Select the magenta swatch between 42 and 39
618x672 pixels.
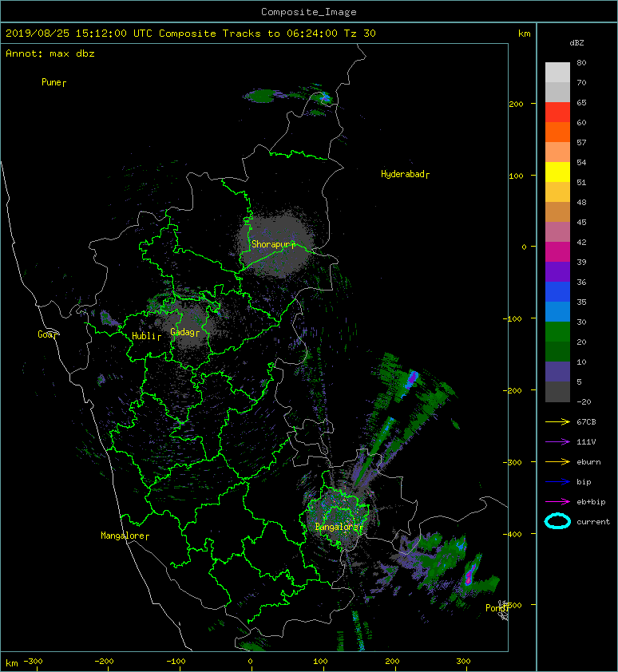pyautogui.click(x=557, y=252)
